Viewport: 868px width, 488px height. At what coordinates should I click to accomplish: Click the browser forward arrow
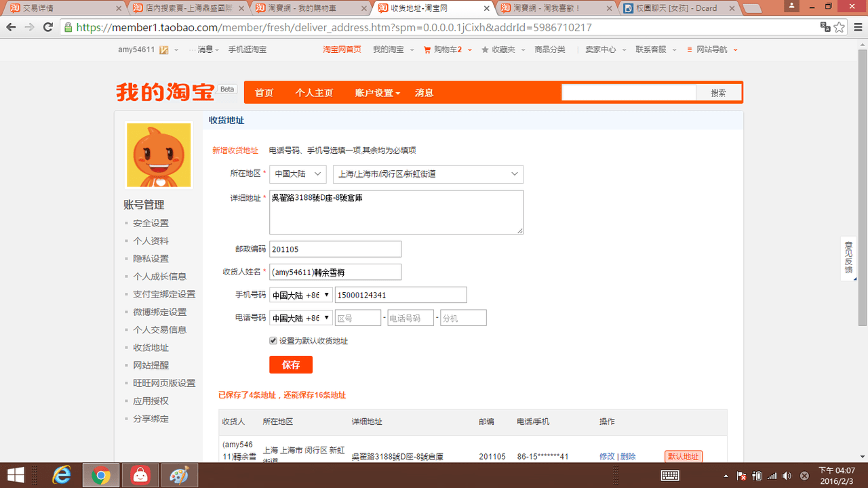pos(29,27)
